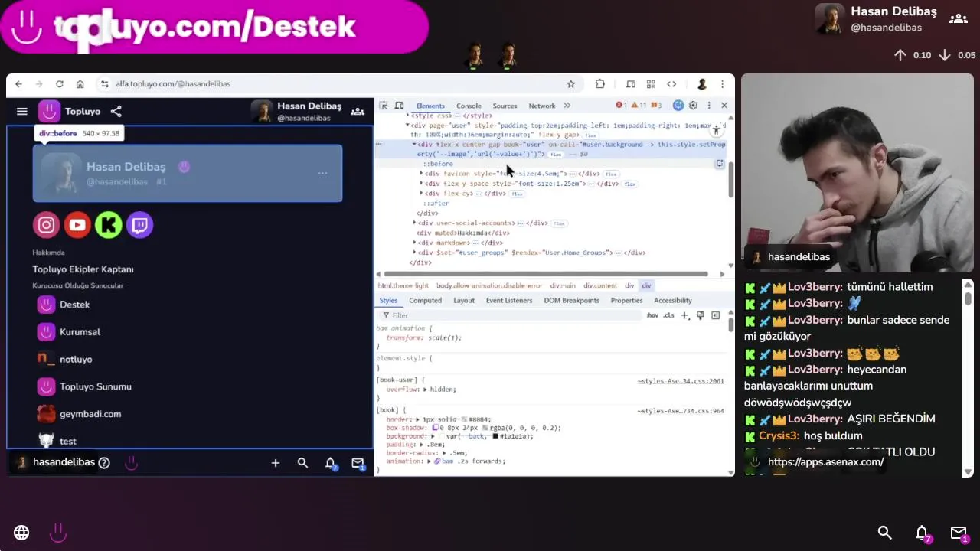Switch to Network tab in DevTools

tap(541, 106)
